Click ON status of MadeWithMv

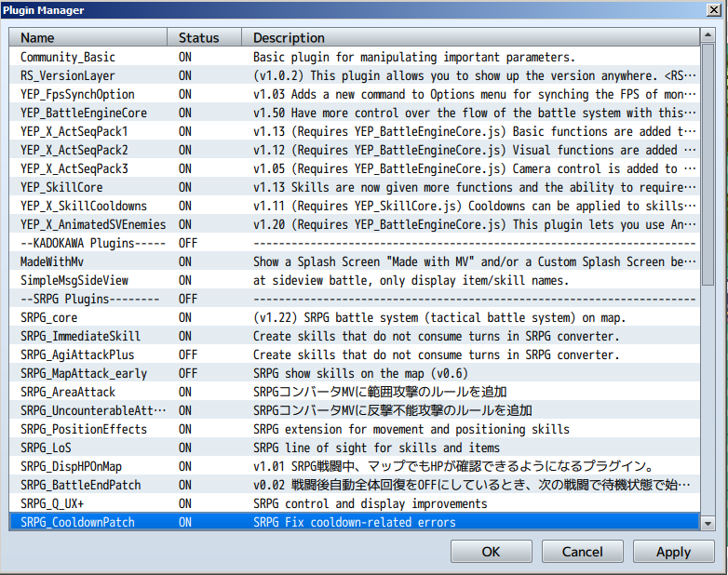coord(184,261)
